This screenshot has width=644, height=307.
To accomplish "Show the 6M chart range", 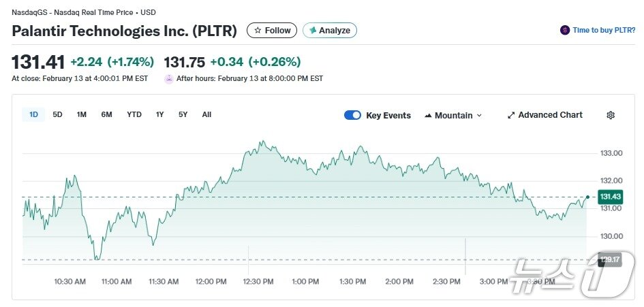I will click(106, 115).
